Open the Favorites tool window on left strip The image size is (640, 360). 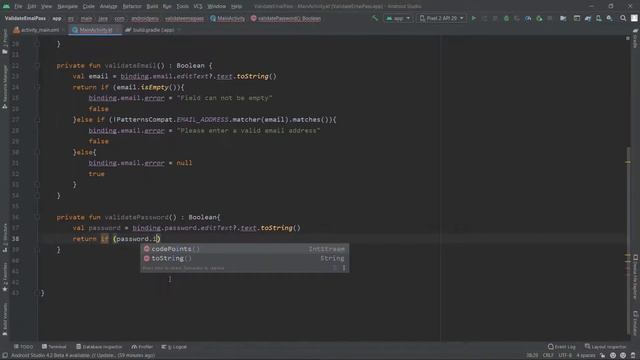point(5,277)
